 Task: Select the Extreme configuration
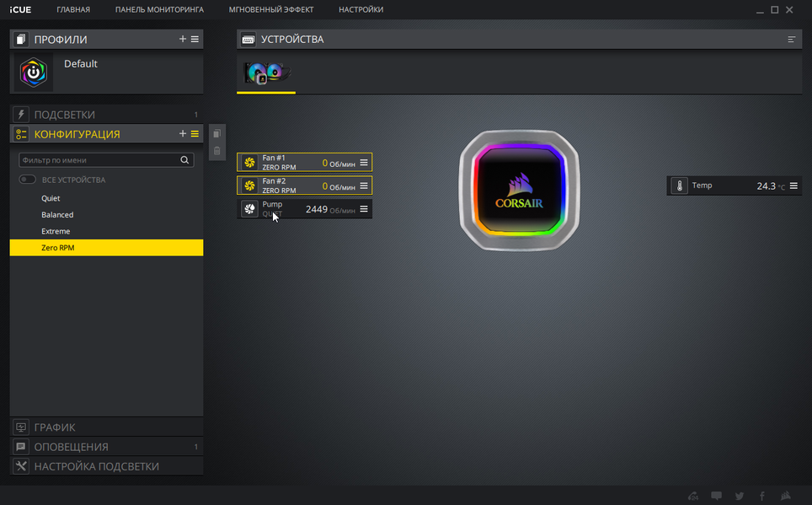click(106, 231)
